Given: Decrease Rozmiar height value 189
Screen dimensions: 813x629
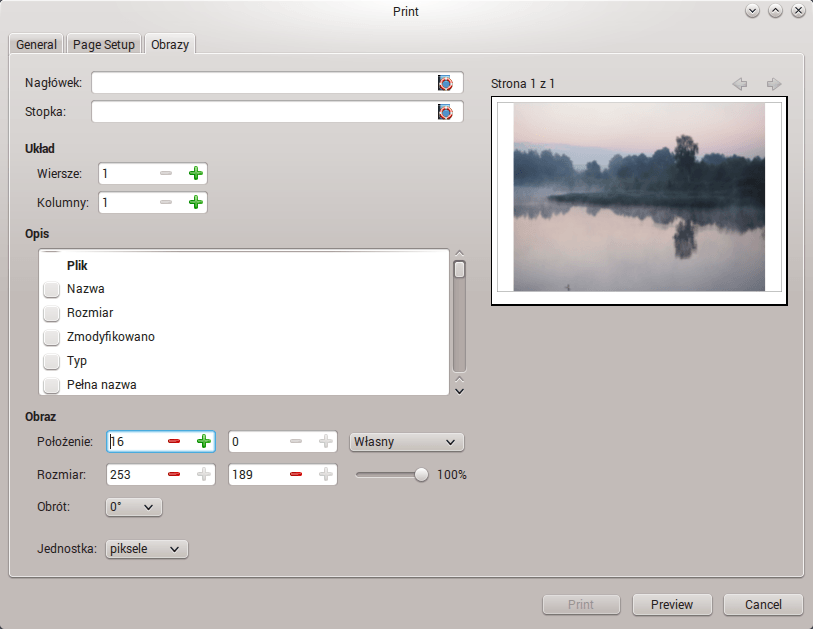Looking at the screenshot, I should click(296, 474).
